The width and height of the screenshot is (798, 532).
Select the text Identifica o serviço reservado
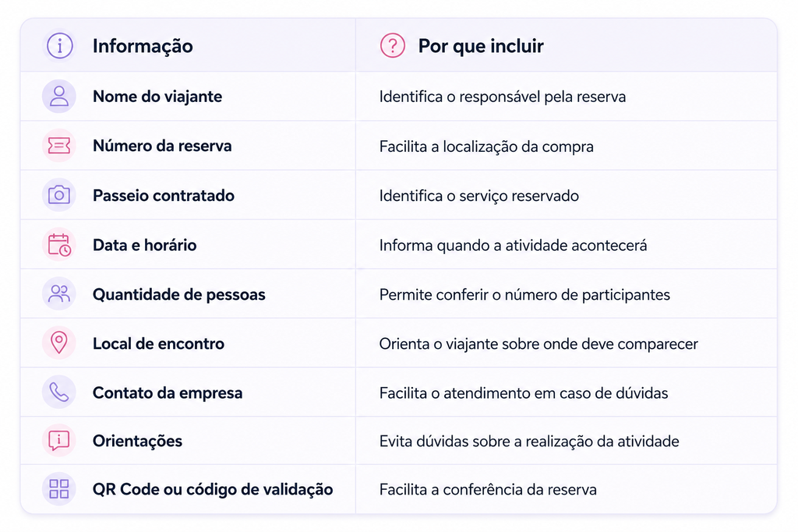click(478, 196)
